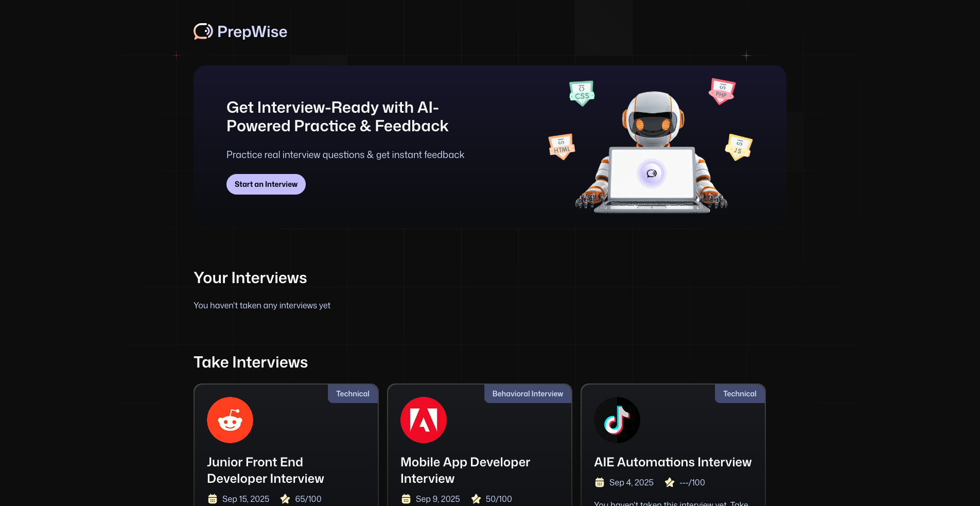Click the hero heading Get Interview-Ready text

click(338, 116)
